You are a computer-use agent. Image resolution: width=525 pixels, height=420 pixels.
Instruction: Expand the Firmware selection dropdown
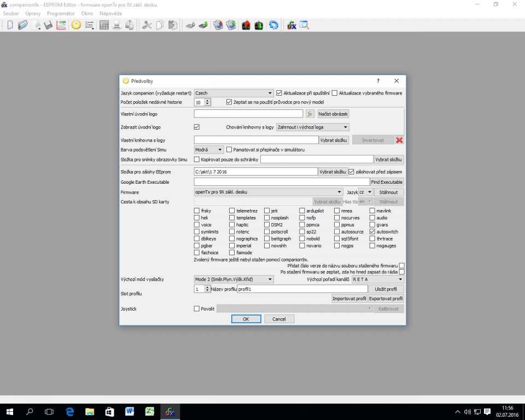coord(268,192)
